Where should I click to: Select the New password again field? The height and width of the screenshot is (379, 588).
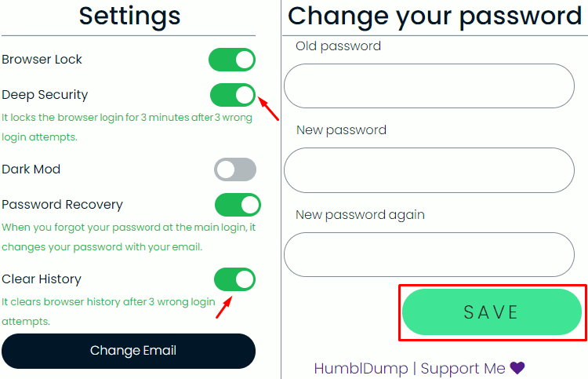pos(429,254)
